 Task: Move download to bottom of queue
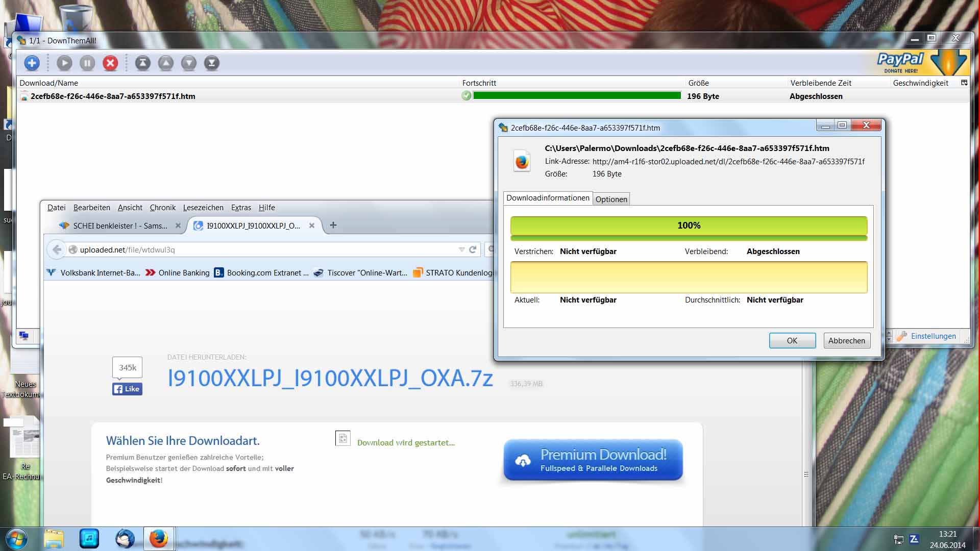[212, 63]
